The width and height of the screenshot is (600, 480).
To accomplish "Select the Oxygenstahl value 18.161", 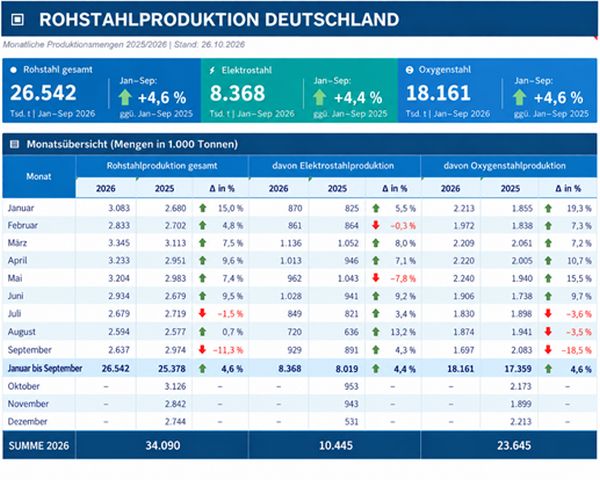I will tap(438, 93).
